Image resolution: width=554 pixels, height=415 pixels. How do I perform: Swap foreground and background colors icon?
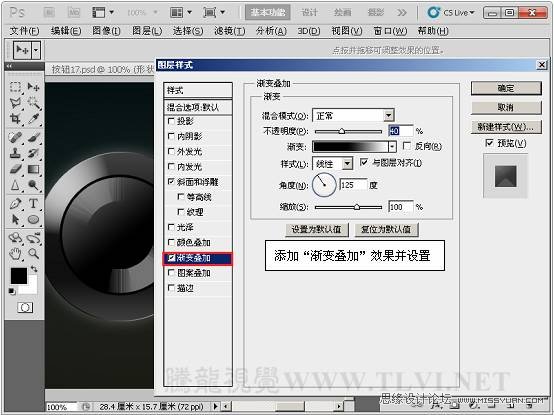[34, 269]
